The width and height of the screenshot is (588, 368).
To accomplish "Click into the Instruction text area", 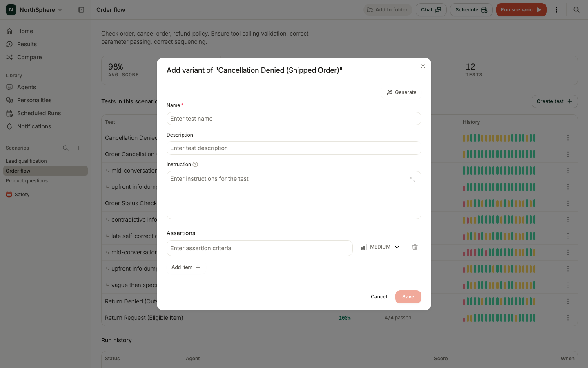I will (294, 195).
